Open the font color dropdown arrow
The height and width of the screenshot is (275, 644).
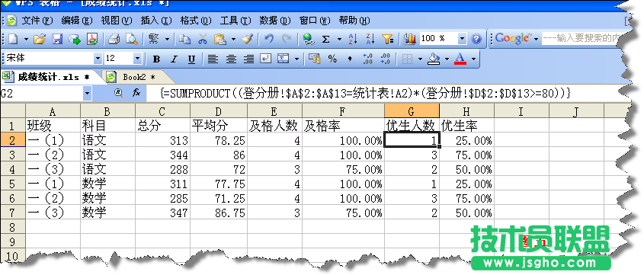[473, 59]
